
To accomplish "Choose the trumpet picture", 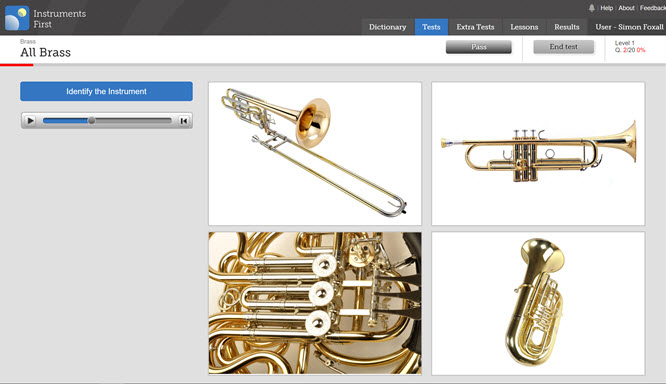I will coord(538,154).
